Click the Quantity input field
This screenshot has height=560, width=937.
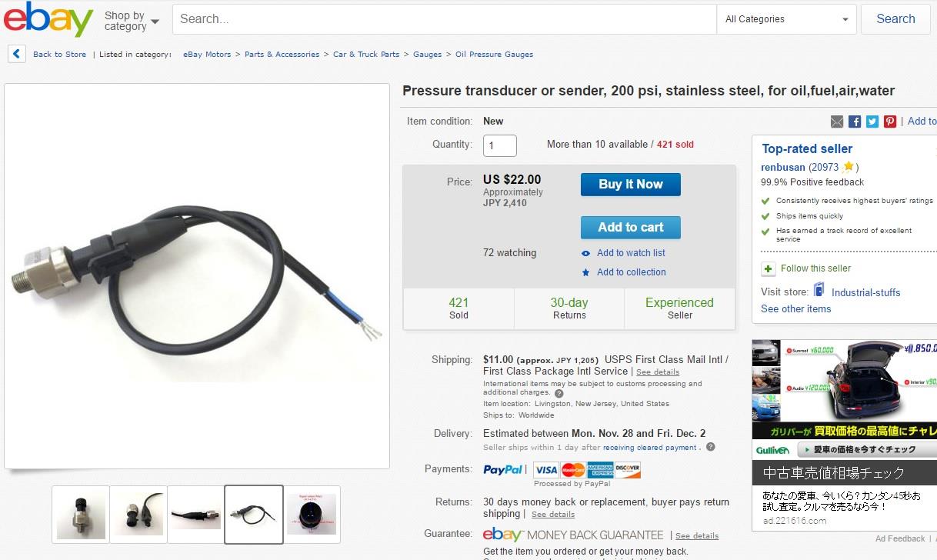500,145
